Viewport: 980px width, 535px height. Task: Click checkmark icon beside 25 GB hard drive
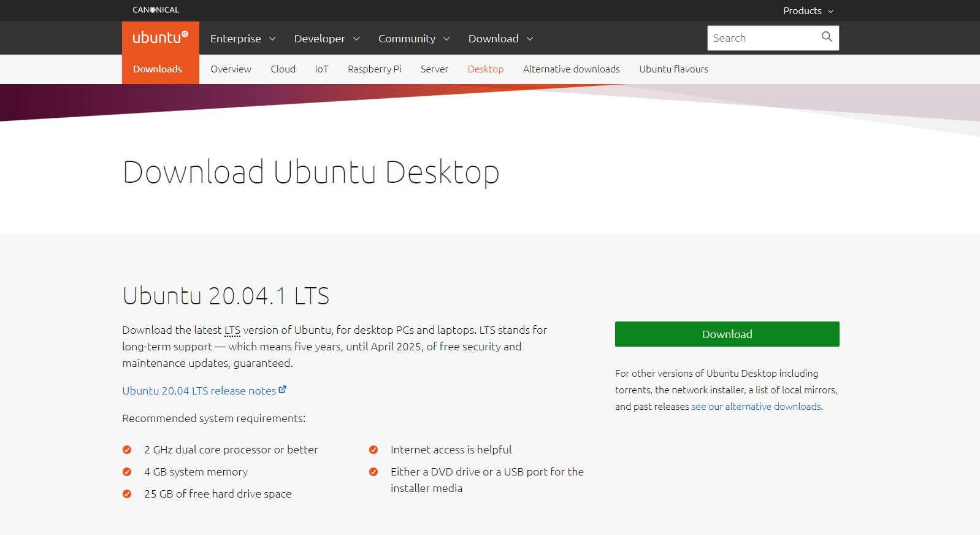127,494
